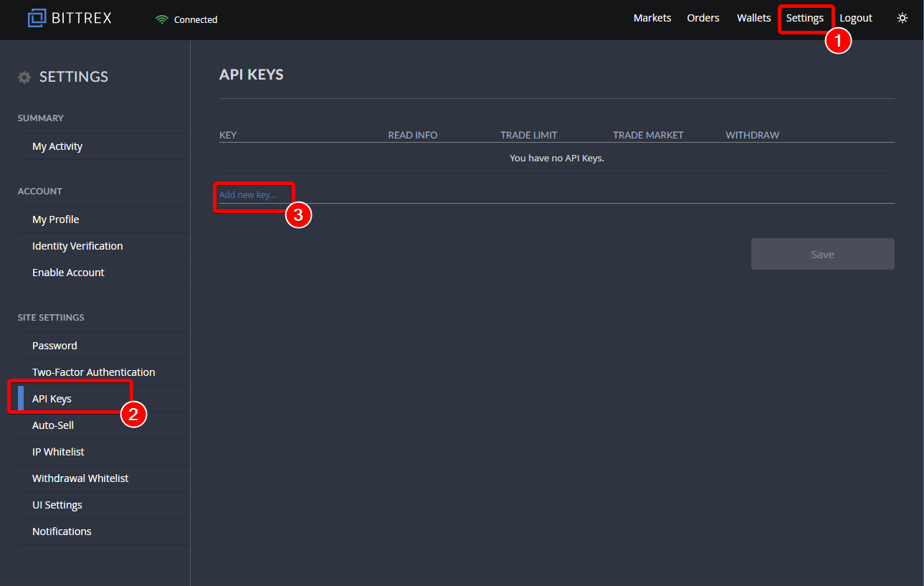Click the 'You have no API Keys.' message
Image resolution: width=924 pixels, height=586 pixels.
(557, 158)
